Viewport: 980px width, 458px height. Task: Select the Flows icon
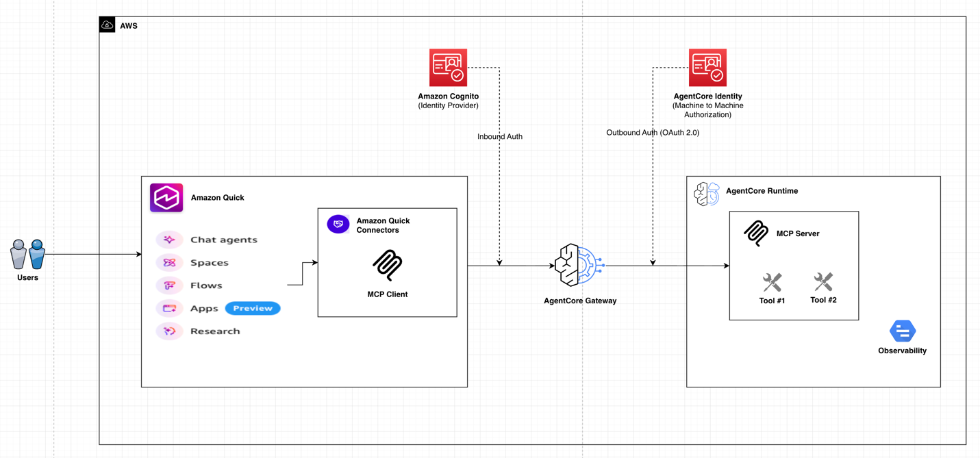click(x=169, y=285)
